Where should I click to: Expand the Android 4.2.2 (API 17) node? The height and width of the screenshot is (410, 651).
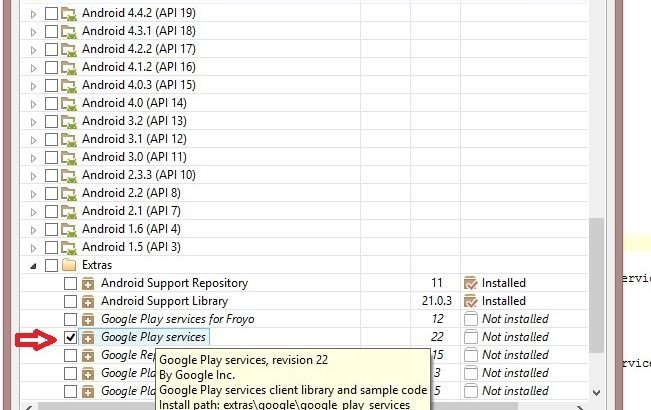(35, 49)
